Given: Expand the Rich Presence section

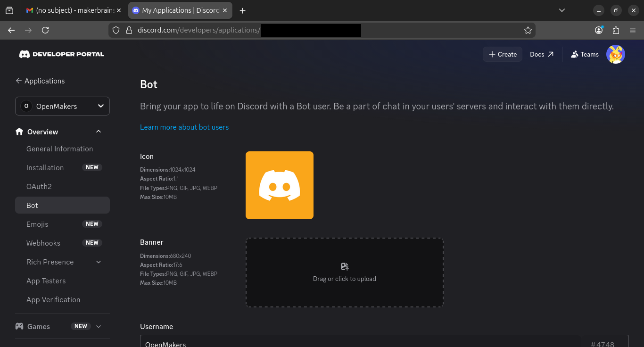Looking at the screenshot, I should click(98, 262).
